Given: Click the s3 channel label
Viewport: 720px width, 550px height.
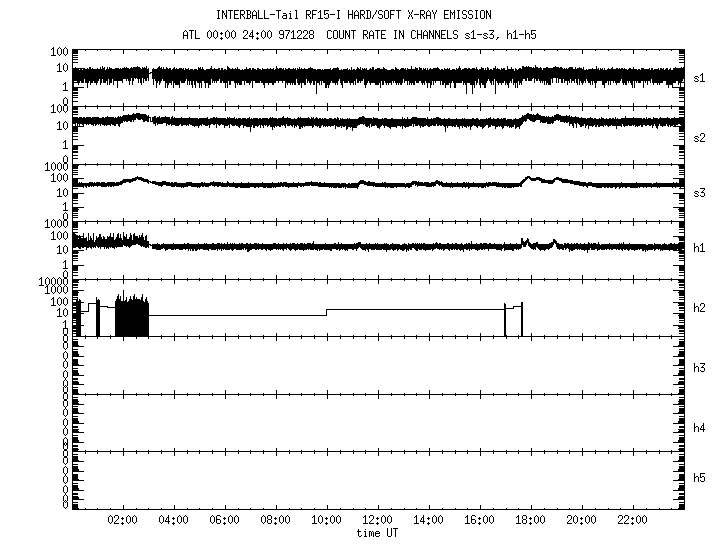Looking at the screenshot, I should (x=700, y=193).
